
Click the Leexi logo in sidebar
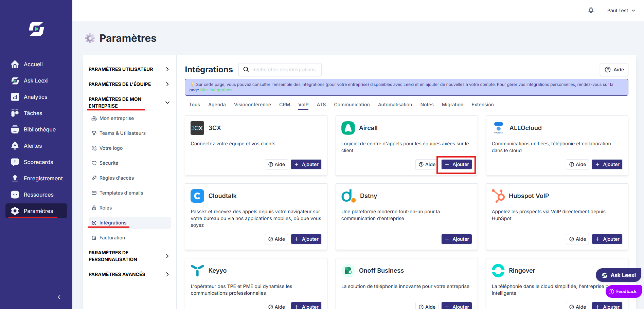pos(36,29)
